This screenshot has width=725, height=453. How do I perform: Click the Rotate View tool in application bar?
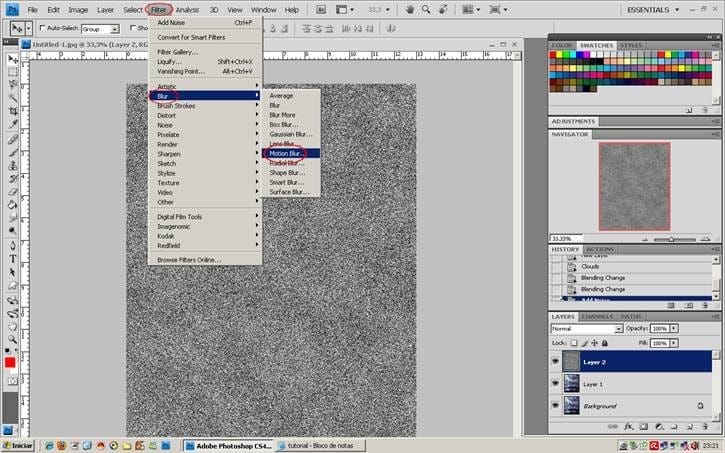click(x=443, y=10)
